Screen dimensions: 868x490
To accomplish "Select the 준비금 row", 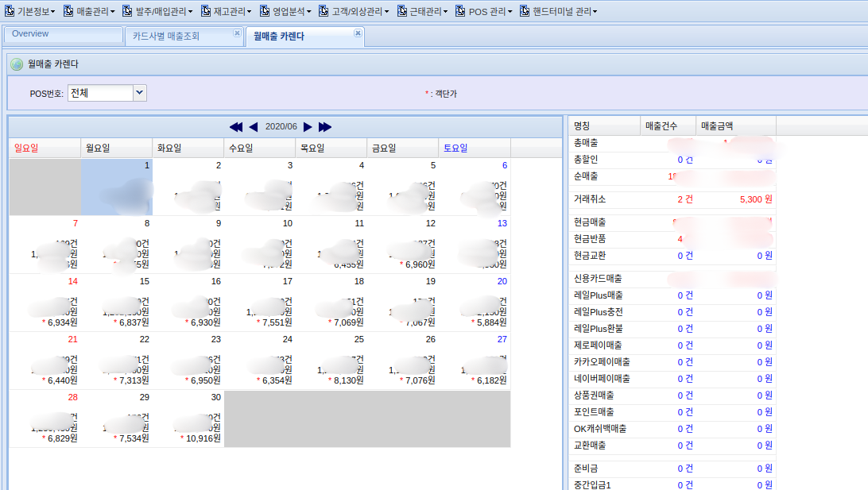I will pos(672,469).
